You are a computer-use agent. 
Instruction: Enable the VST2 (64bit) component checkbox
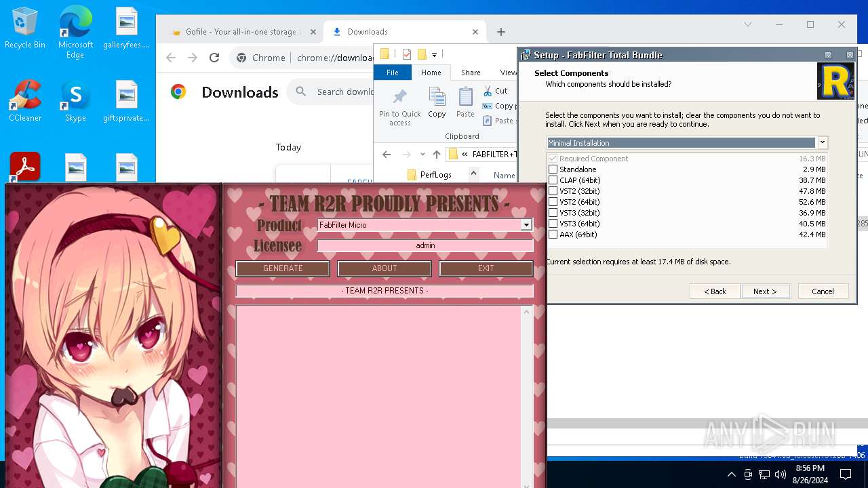553,202
